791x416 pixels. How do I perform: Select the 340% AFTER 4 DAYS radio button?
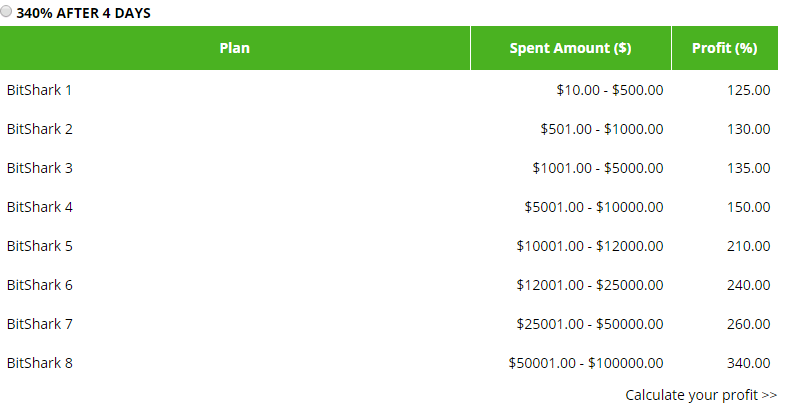(x=7, y=13)
